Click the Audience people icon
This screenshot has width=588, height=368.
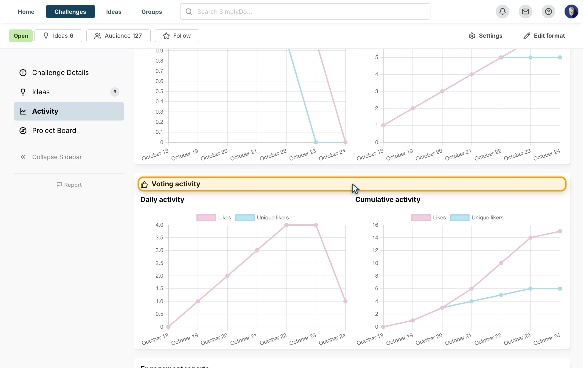[x=98, y=36]
